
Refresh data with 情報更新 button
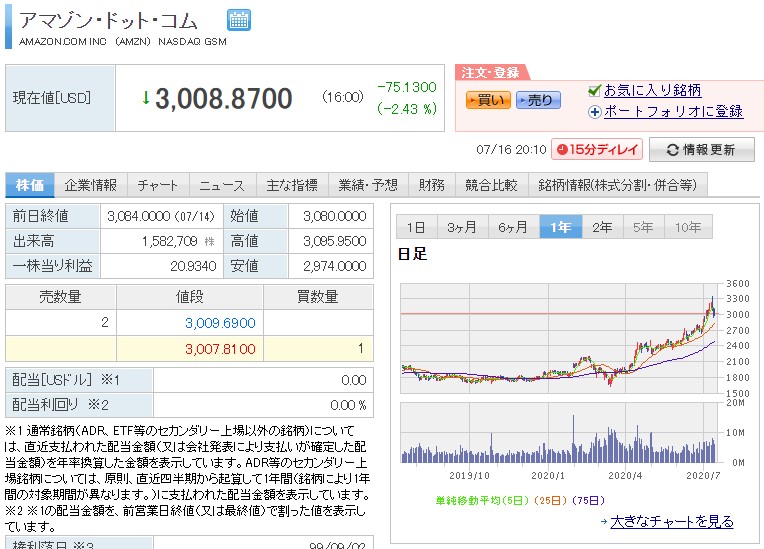tap(702, 150)
